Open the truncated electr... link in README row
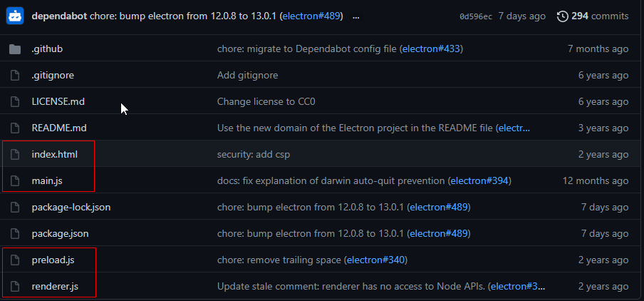The height and width of the screenshot is (301, 644). click(x=514, y=128)
